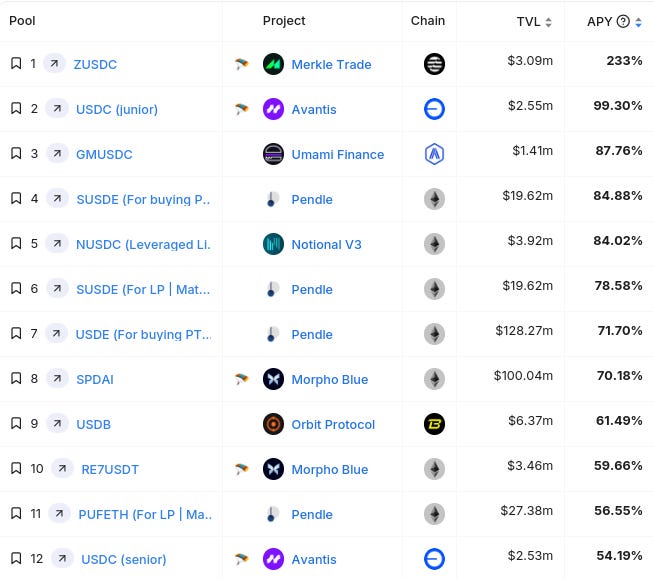The height and width of the screenshot is (579, 654).
Task: Open the ZUSDC pool link
Action: click(95, 65)
